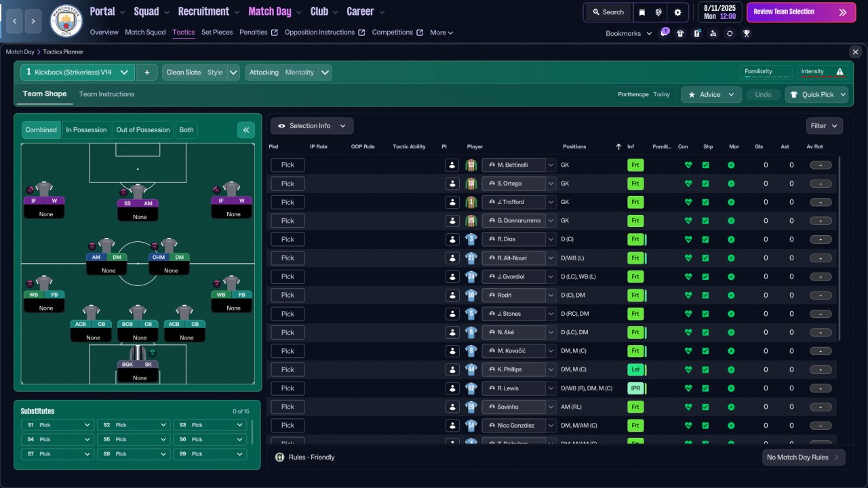Open the Quick Pick dropdown
This screenshot has width=868, height=488.
(x=816, y=95)
